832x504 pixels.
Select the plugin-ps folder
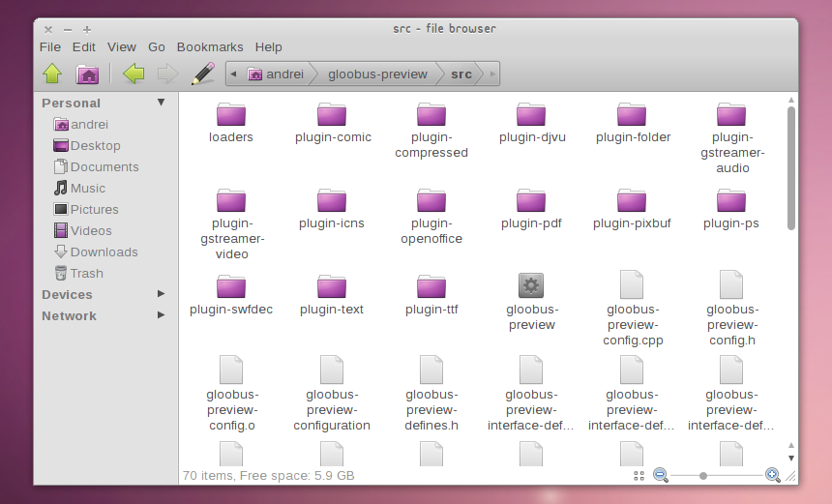coord(731,210)
